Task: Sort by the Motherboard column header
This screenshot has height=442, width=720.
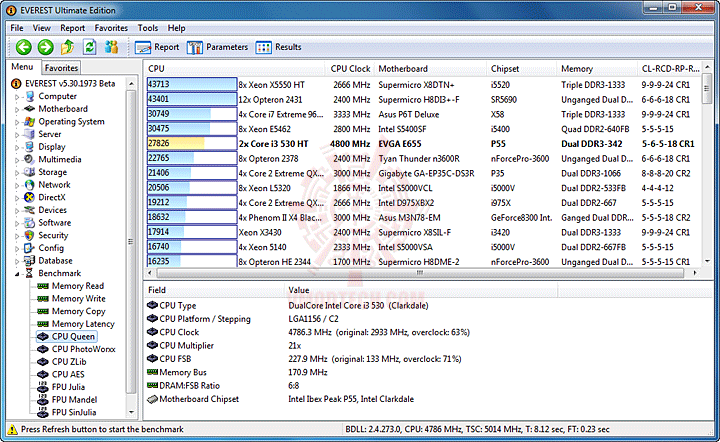Action: pos(430,68)
